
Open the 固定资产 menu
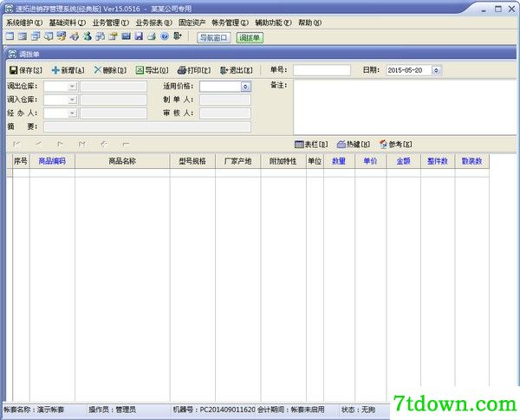point(192,23)
